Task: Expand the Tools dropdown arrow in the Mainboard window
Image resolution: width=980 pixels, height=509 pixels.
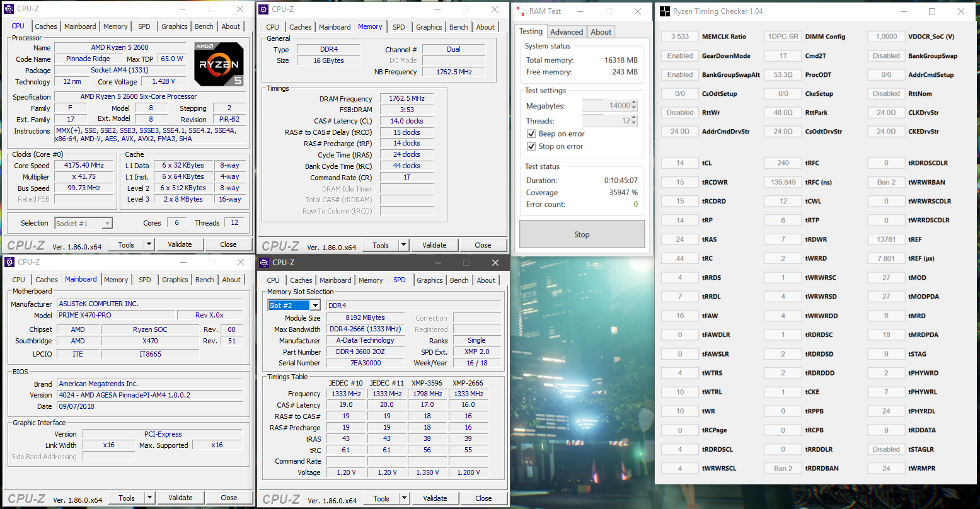Action: coord(149,498)
